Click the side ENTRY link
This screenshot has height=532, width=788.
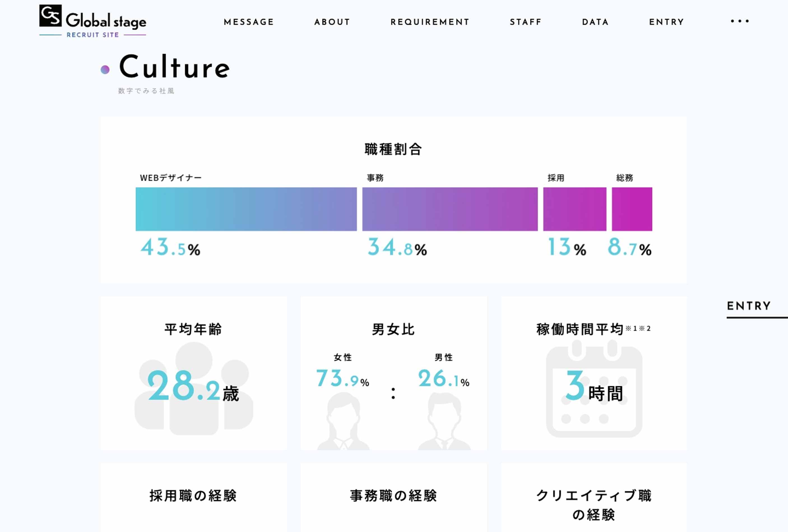(749, 306)
